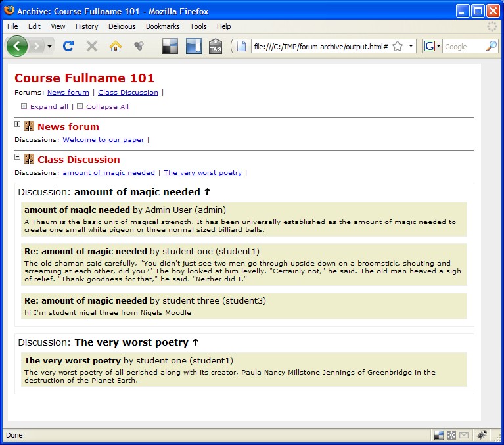This screenshot has height=445, width=504.
Task: Bookmark this page with the star icon
Action: [398, 46]
